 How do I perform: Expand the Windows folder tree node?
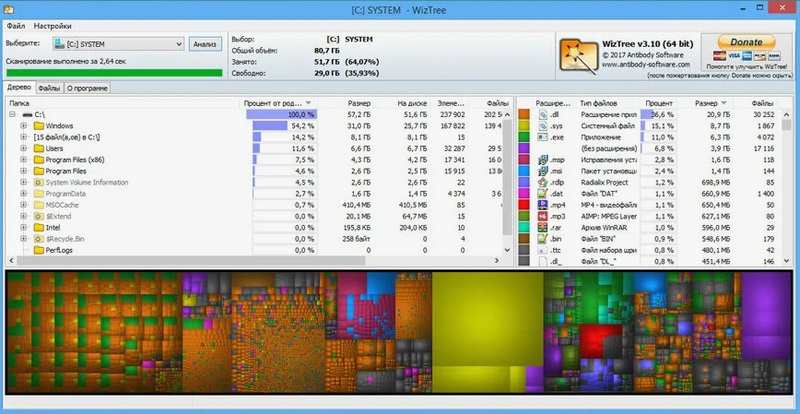[x=23, y=126]
